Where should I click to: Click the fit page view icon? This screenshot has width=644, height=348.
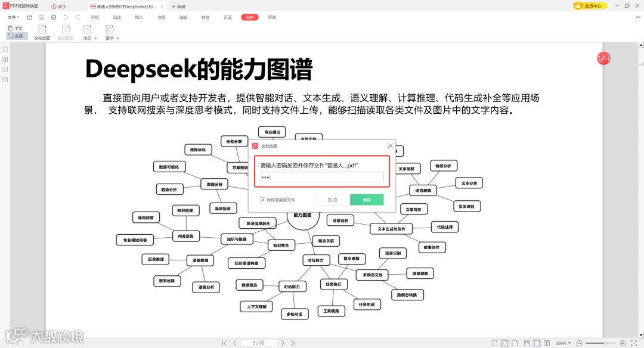pos(504,343)
